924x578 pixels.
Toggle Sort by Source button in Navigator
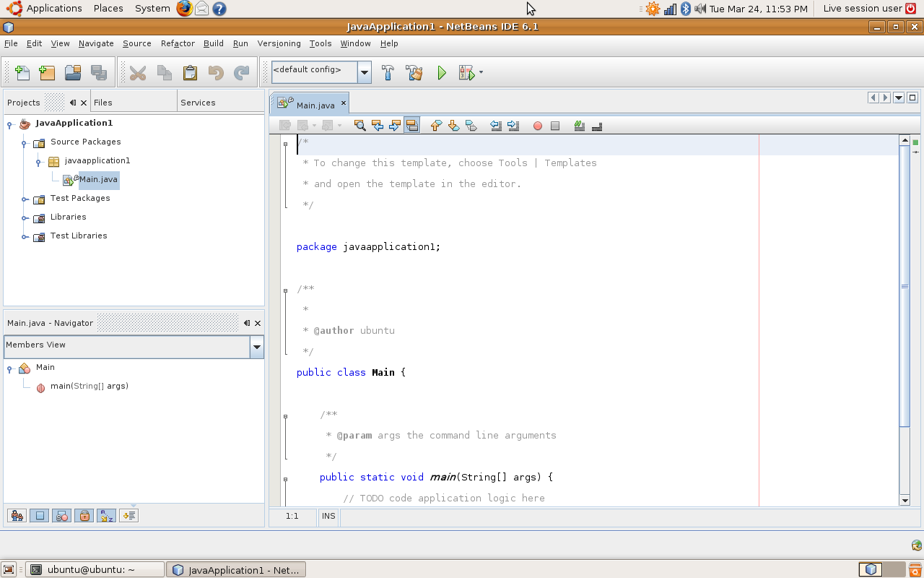pyautogui.click(x=128, y=515)
